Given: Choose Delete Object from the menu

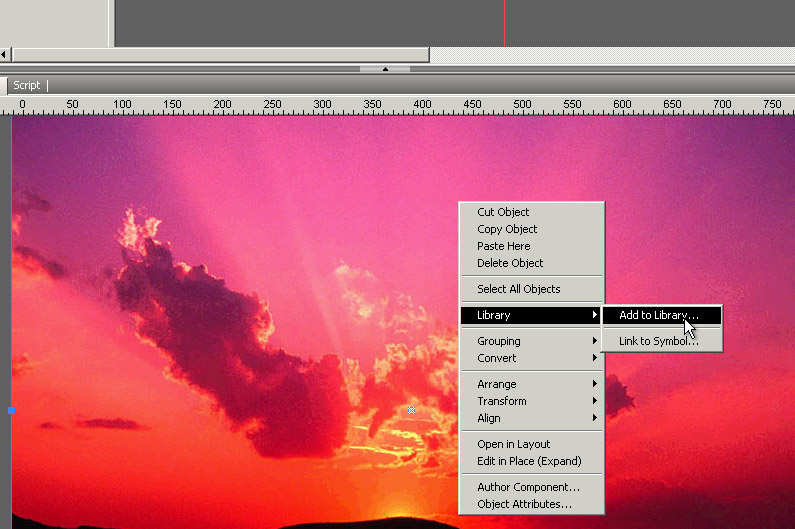Looking at the screenshot, I should pos(510,263).
